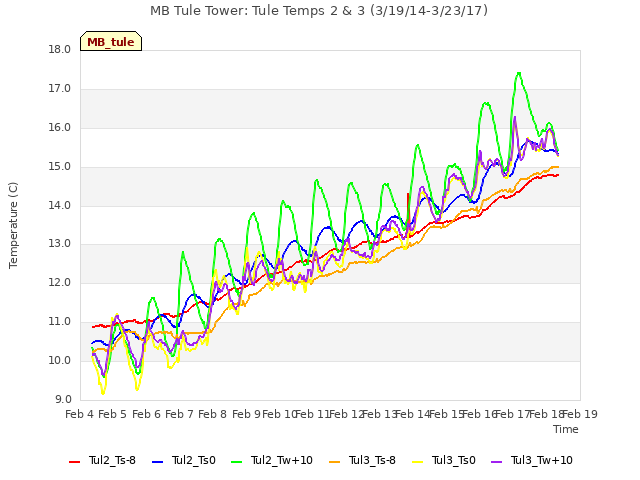Click the Feb 5 x-axis label
The image size is (640, 480).
tap(113, 414)
